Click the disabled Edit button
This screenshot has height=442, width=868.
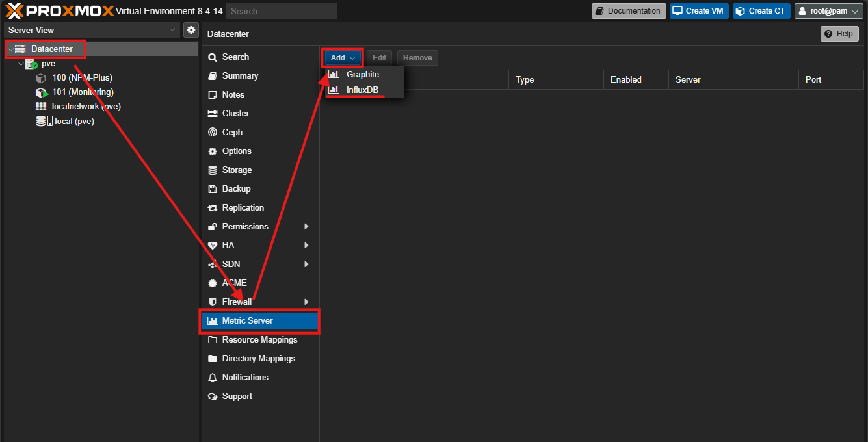[x=380, y=58]
